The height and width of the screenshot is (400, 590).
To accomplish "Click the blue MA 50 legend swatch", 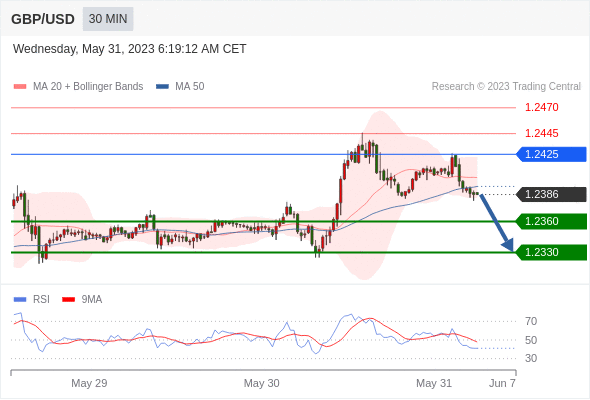I will click(162, 87).
